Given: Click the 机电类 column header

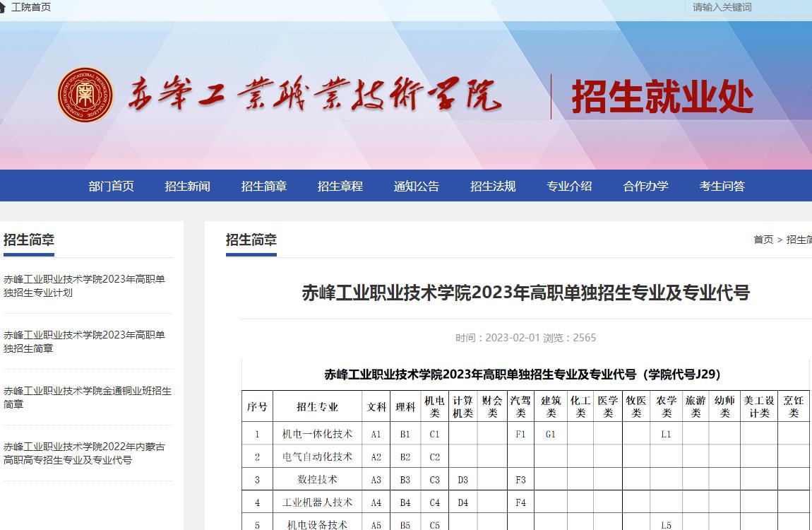Looking at the screenshot, I should tap(434, 407).
